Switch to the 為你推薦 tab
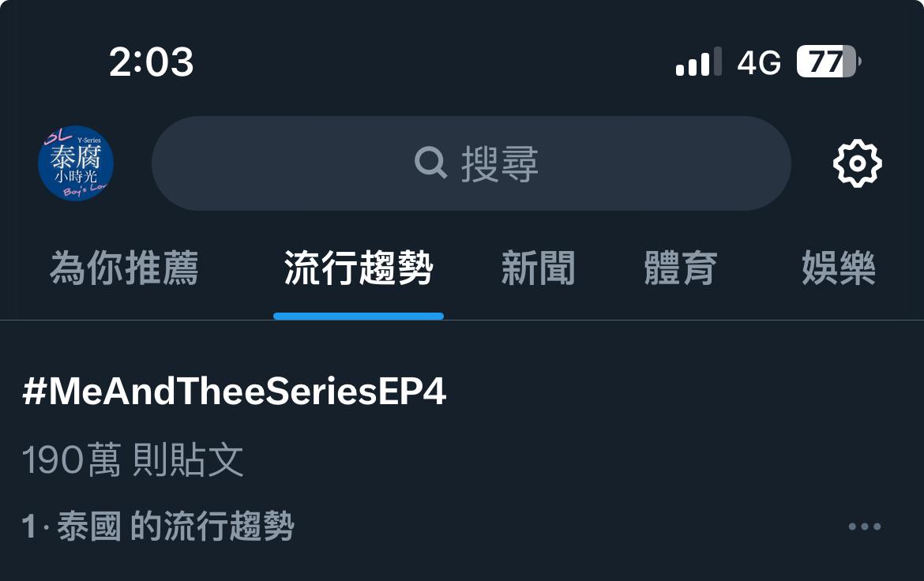The height and width of the screenshot is (581, 924). [x=124, y=268]
